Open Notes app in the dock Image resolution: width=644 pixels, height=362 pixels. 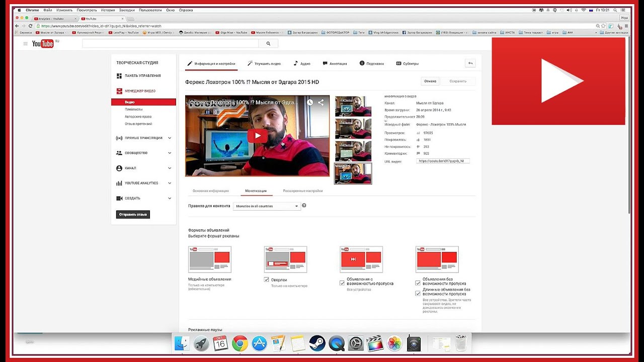(298, 343)
